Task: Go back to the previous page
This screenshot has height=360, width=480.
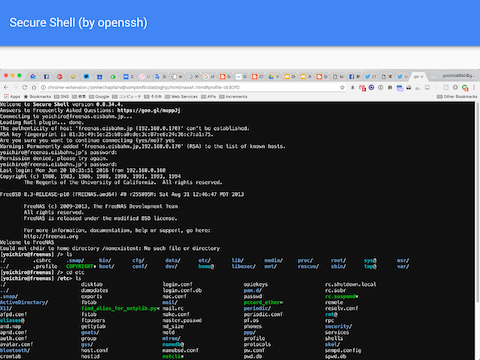Action: [x=6, y=87]
